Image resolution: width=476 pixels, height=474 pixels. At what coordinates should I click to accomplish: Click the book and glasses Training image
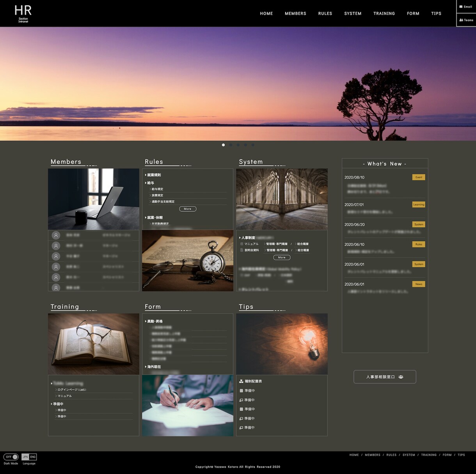(x=94, y=344)
